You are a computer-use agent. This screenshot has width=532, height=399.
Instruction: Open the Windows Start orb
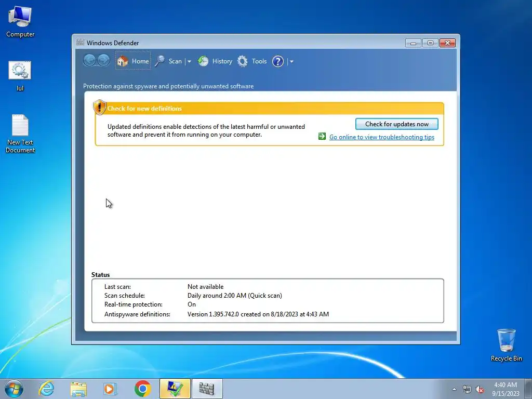tap(14, 389)
